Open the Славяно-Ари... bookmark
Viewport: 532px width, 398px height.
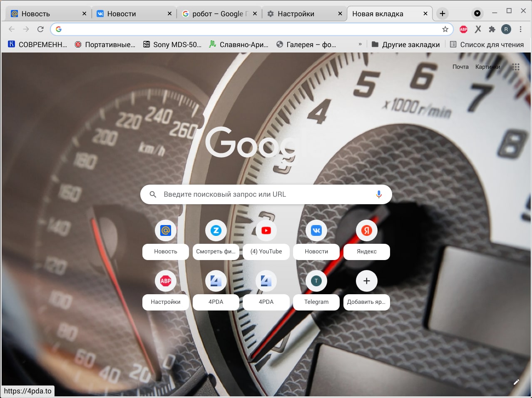point(239,45)
